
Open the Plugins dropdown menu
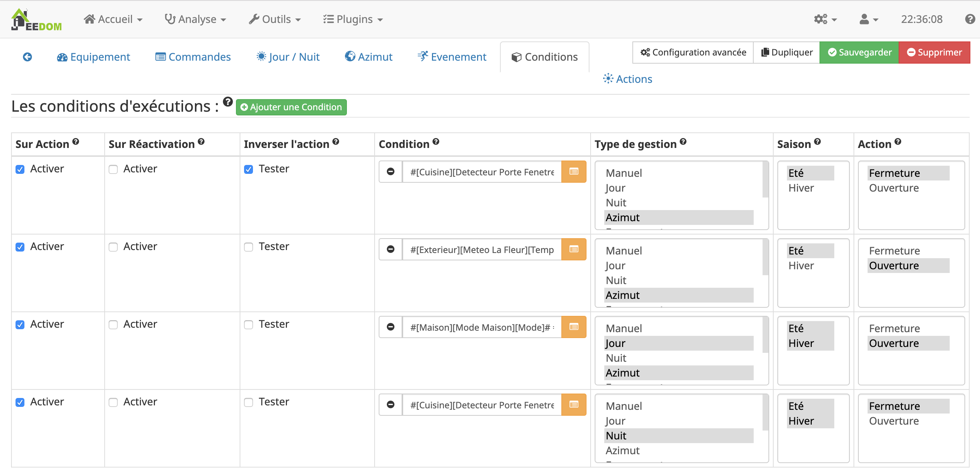[x=353, y=19]
